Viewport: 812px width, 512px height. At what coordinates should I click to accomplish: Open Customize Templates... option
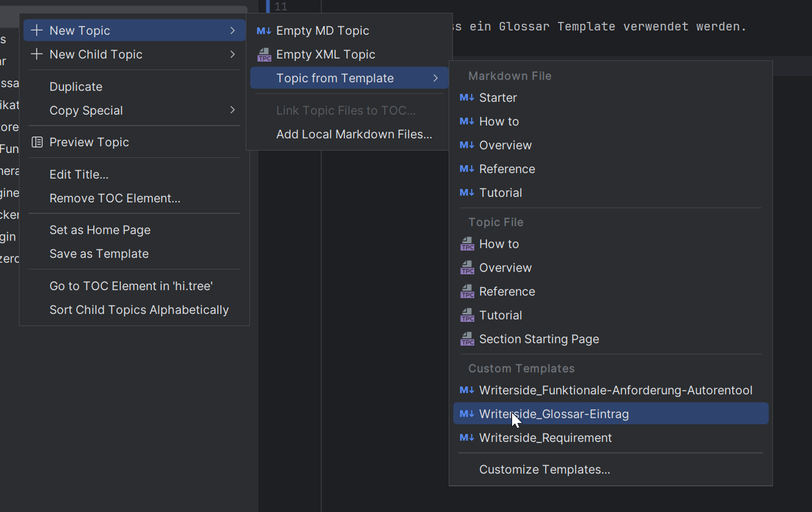544,469
